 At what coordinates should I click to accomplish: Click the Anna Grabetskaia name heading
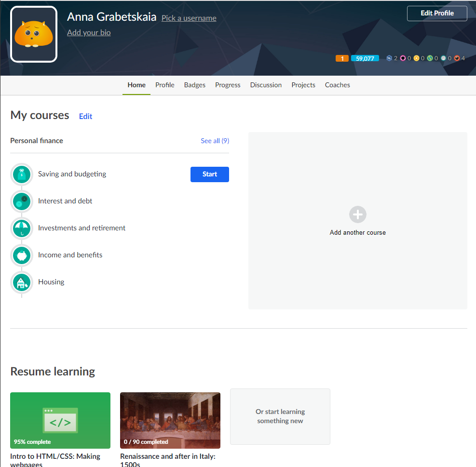click(112, 17)
